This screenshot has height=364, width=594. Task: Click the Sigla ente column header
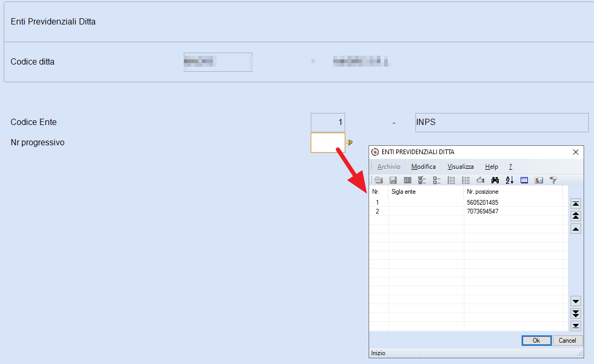click(x=426, y=192)
